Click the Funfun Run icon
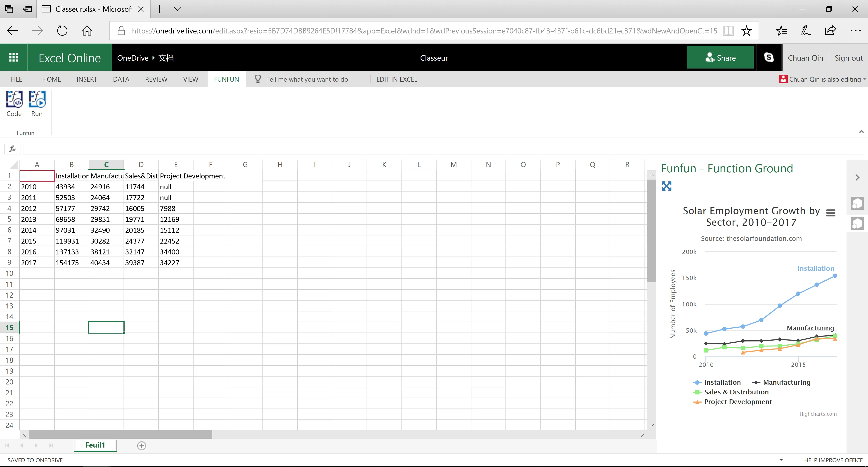868x467 pixels. (x=37, y=100)
